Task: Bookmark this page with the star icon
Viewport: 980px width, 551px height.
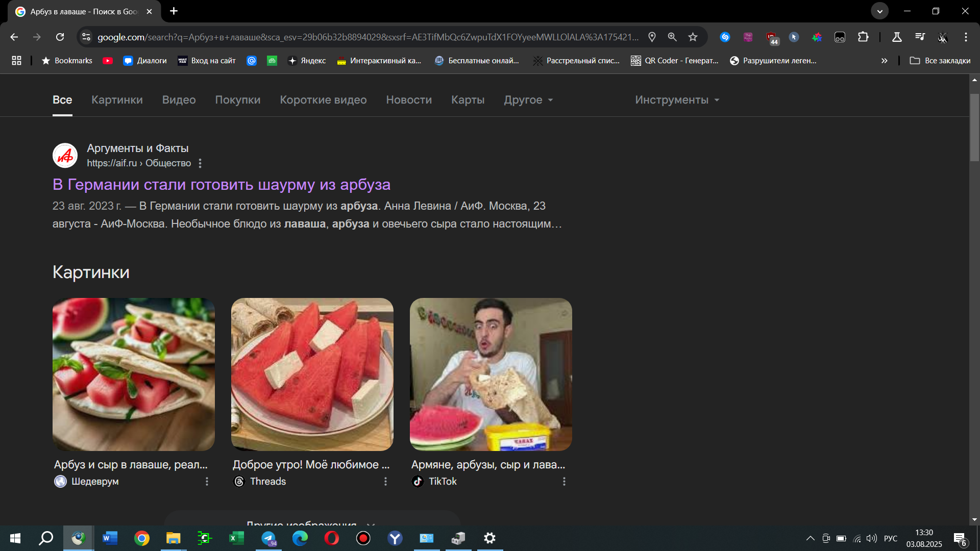Action: pyautogui.click(x=693, y=37)
